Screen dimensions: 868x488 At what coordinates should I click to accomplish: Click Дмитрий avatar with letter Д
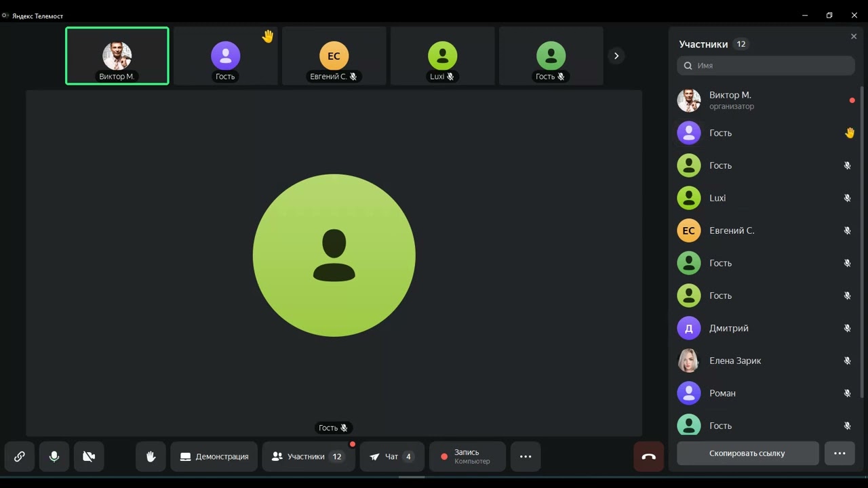689,328
